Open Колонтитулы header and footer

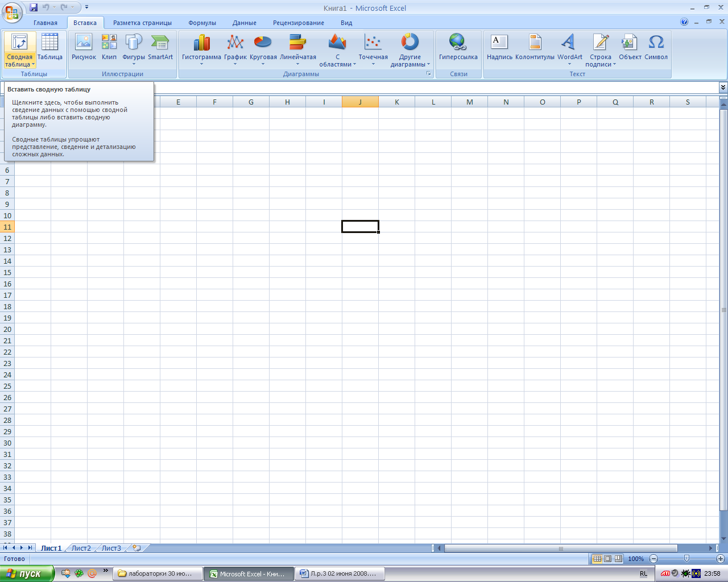[535, 47]
